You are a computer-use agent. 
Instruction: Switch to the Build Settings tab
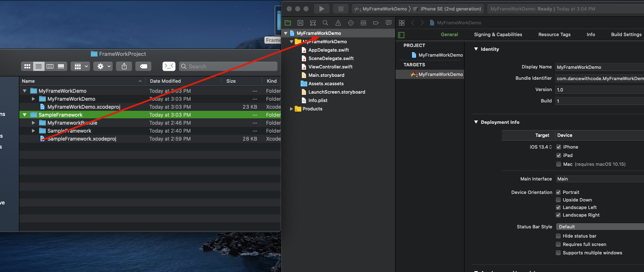pyautogui.click(x=626, y=34)
